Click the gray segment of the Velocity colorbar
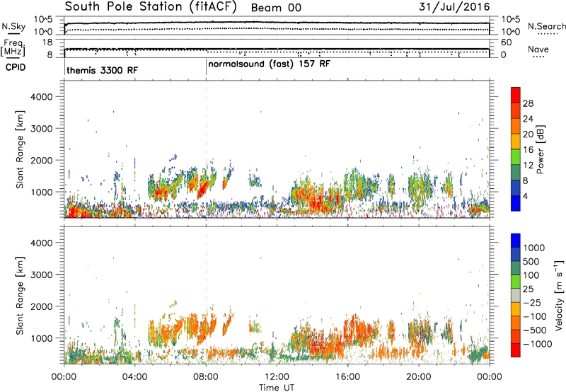The height and width of the screenshot is (392, 566). point(516,296)
